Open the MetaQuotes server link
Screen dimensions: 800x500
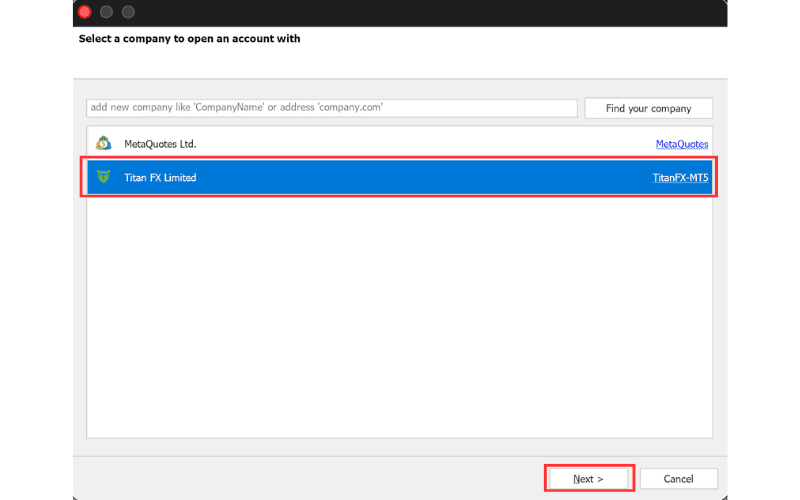[682, 144]
